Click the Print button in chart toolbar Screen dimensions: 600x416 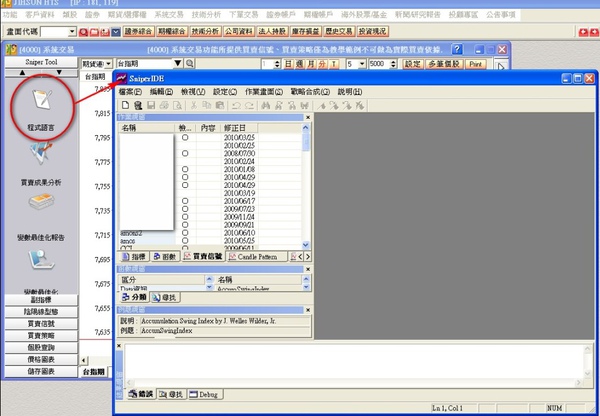[x=476, y=64]
